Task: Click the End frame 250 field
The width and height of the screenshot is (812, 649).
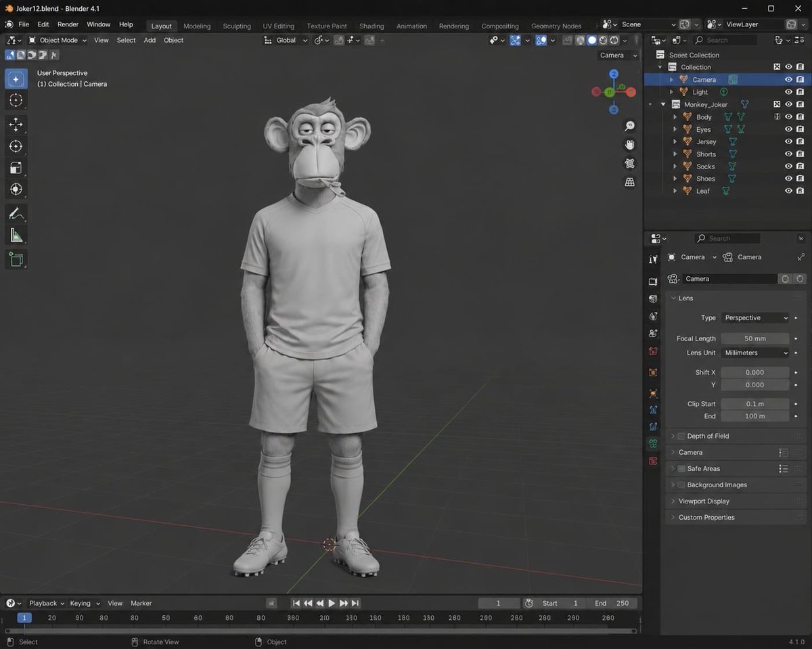Action: (x=612, y=603)
